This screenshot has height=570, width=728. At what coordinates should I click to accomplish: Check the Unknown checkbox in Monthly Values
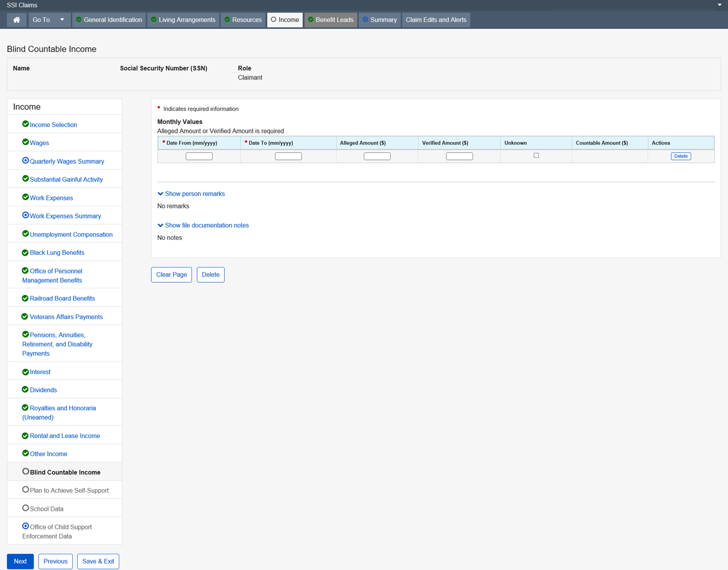click(536, 156)
